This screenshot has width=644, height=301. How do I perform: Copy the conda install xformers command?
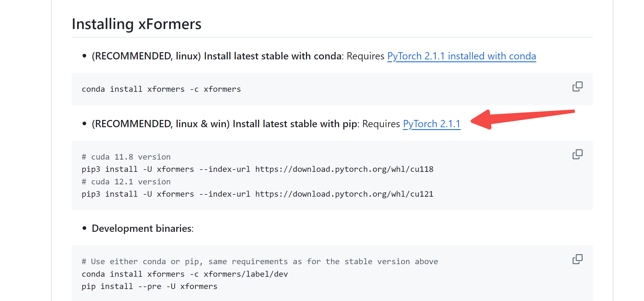[x=577, y=86]
